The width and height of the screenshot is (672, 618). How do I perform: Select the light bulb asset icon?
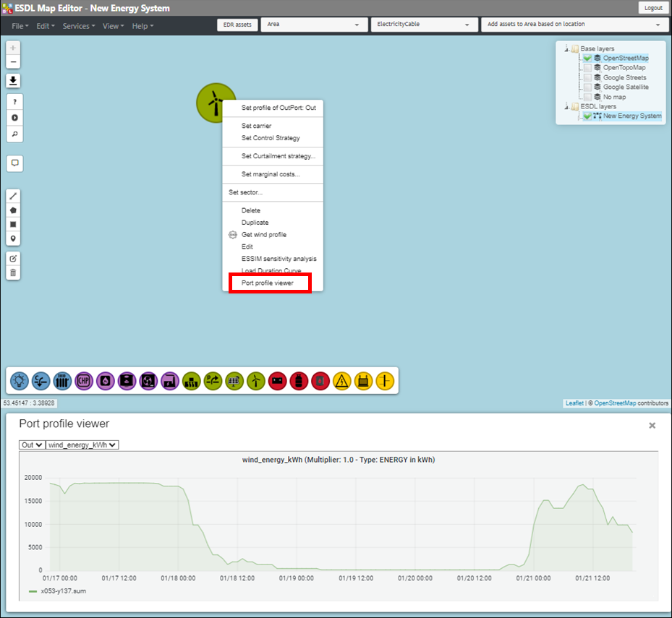pyautogui.click(x=20, y=379)
